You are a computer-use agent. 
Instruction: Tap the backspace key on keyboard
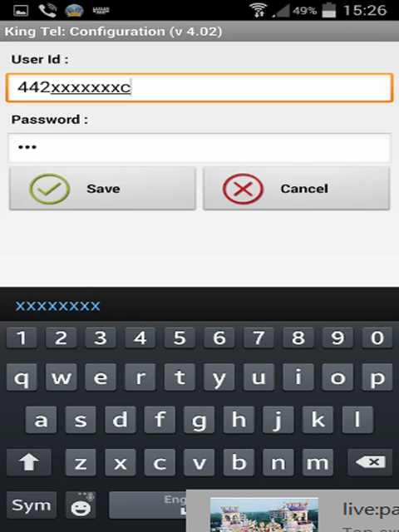370,462
